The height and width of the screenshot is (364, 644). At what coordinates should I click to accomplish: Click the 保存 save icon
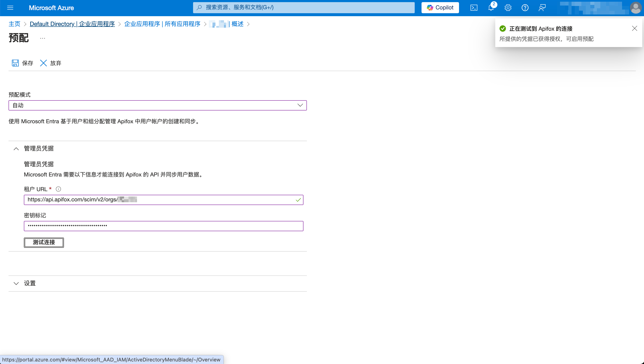(16, 63)
